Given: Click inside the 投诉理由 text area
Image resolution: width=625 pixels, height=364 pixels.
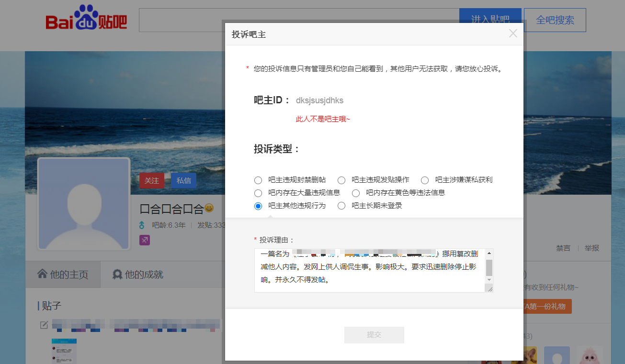Looking at the screenshot, I should tap(369, 271).
